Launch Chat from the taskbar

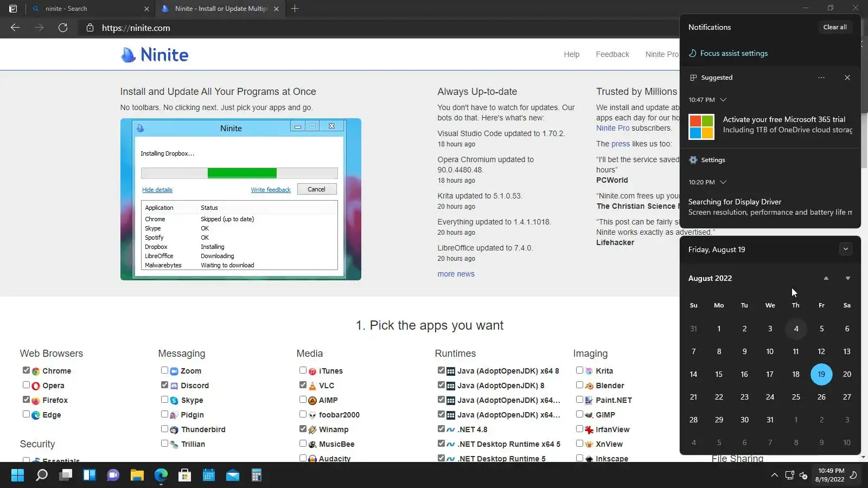(113, 476)
